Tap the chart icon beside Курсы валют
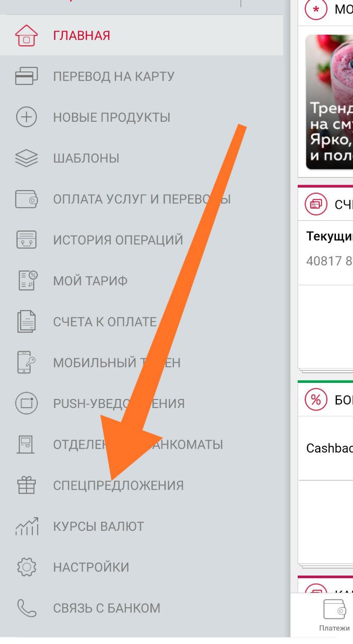Image resolution: width=353 pixels, height=644 pixels. pyautogui.click(x=27, y=526)
